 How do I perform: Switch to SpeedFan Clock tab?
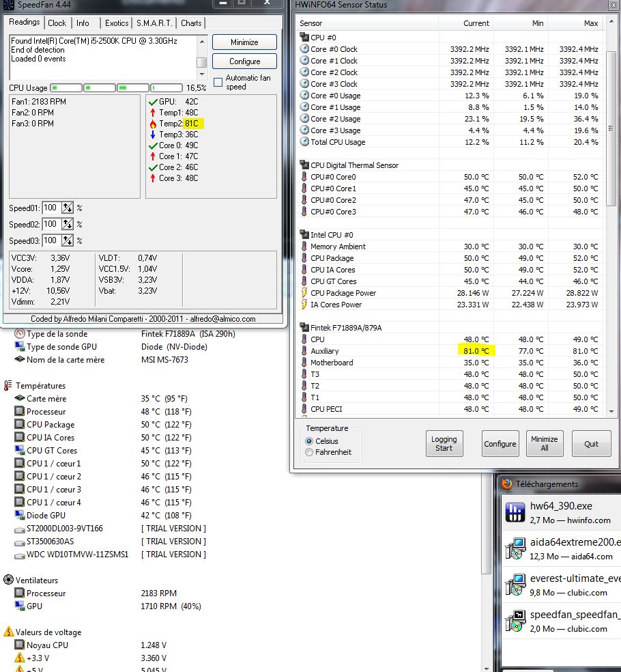[57, 23]
